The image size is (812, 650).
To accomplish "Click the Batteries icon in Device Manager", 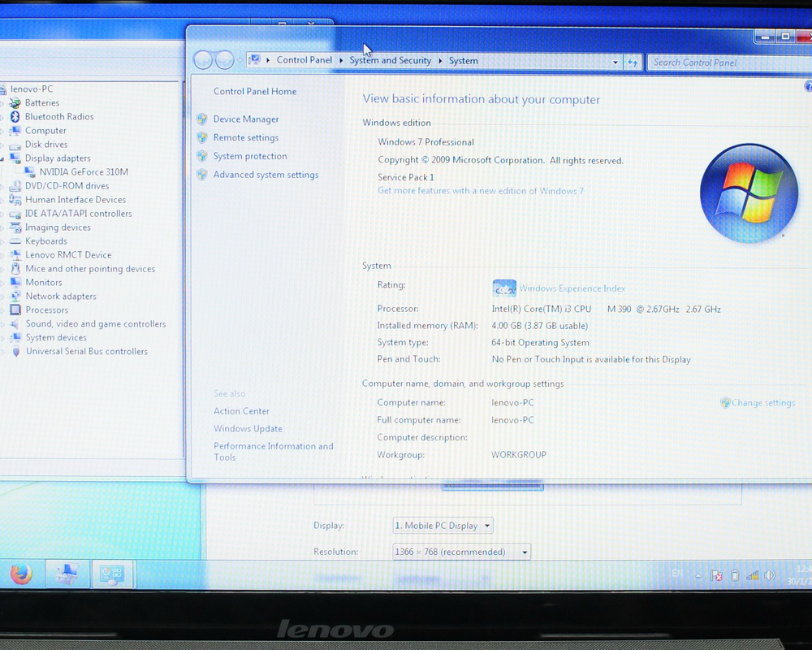I will point(15,102).
